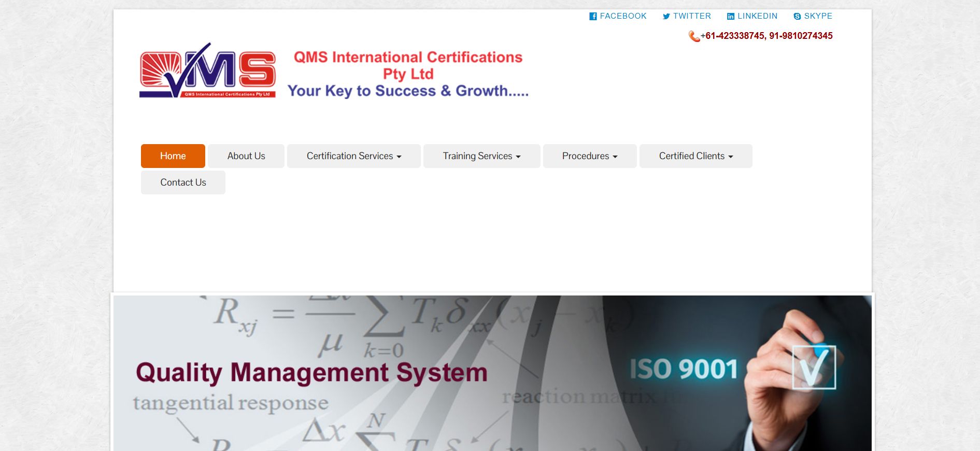Expand the Training Services dropdown caret
This screenshot has width=980, height=451.
pos(518,157)
